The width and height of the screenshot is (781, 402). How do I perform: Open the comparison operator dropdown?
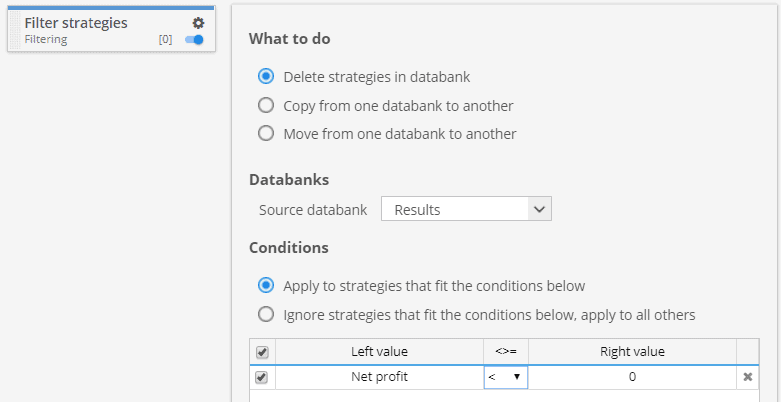[506, 377]
